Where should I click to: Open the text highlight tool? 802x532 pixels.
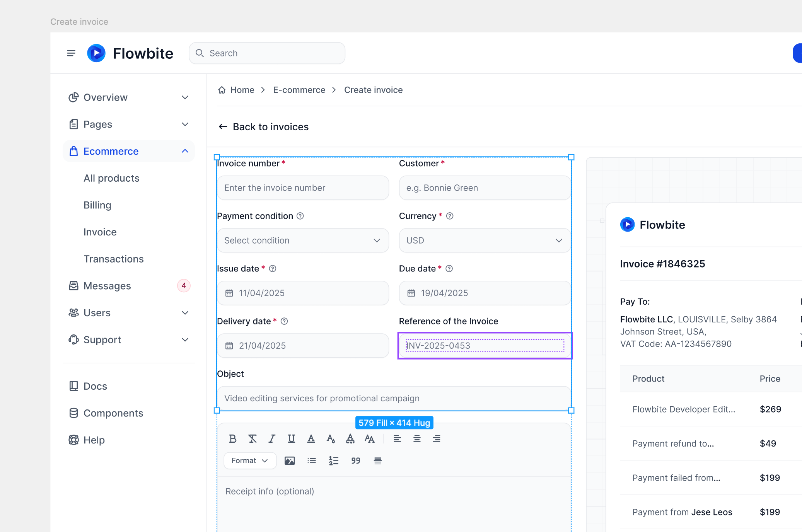point(350,438)
